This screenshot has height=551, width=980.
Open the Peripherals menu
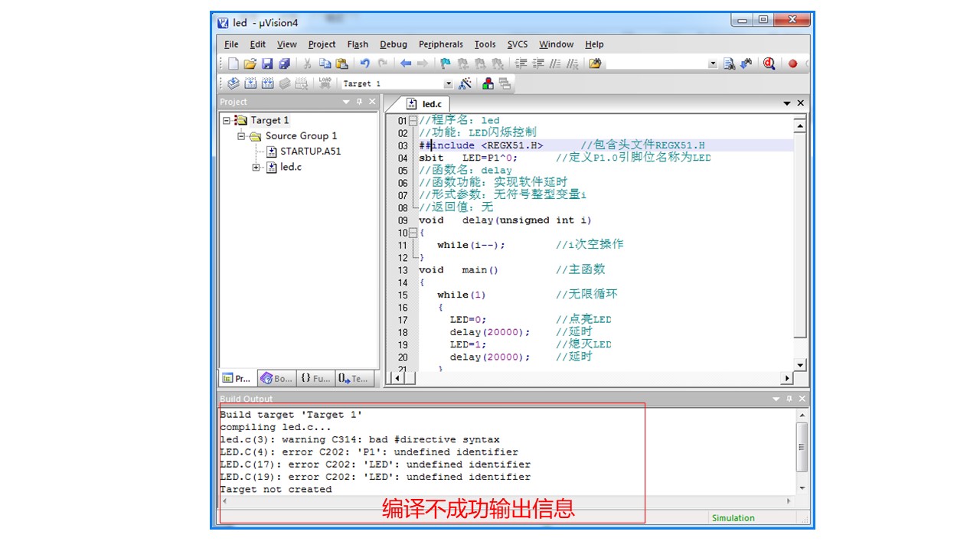point(441,44)
